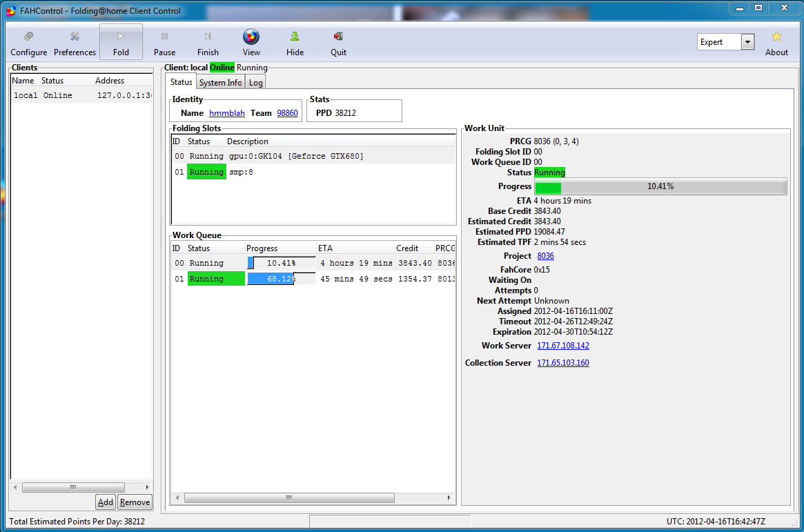Viewport: 804px width, 532px height.
Task: Minimize the FAHControl window
Action: [739, 8]
